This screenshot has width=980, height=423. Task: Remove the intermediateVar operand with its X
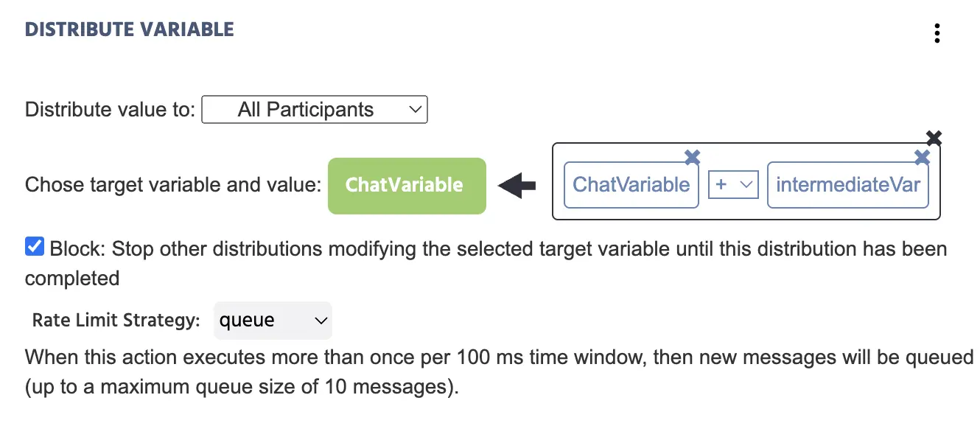(x=922, y=156)
